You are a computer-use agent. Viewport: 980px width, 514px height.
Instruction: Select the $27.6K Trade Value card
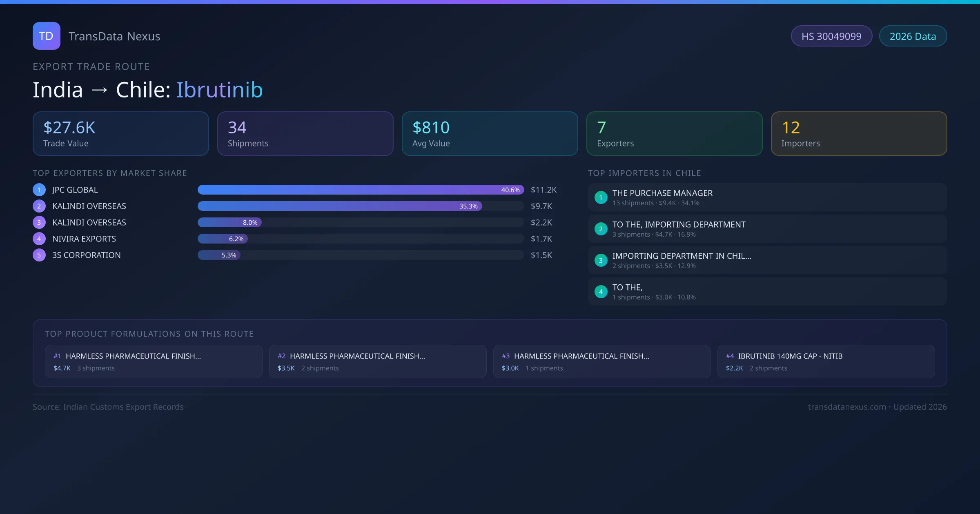120,134
